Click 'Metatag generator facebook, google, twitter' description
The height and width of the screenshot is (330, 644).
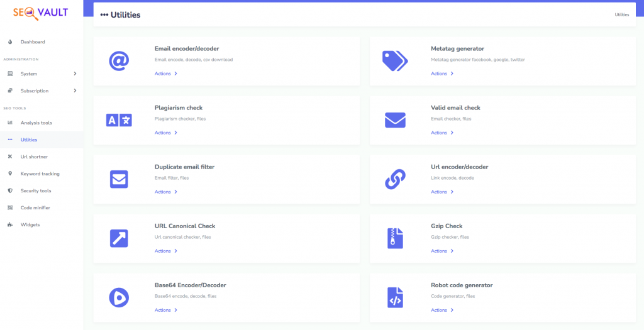pyautogui.click(x=478, y=60)
